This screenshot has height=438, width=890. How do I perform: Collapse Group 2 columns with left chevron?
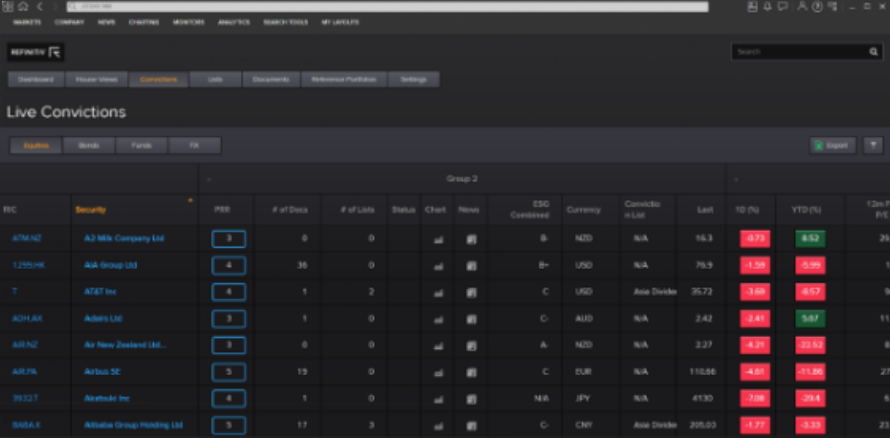(x=208, y=179)
